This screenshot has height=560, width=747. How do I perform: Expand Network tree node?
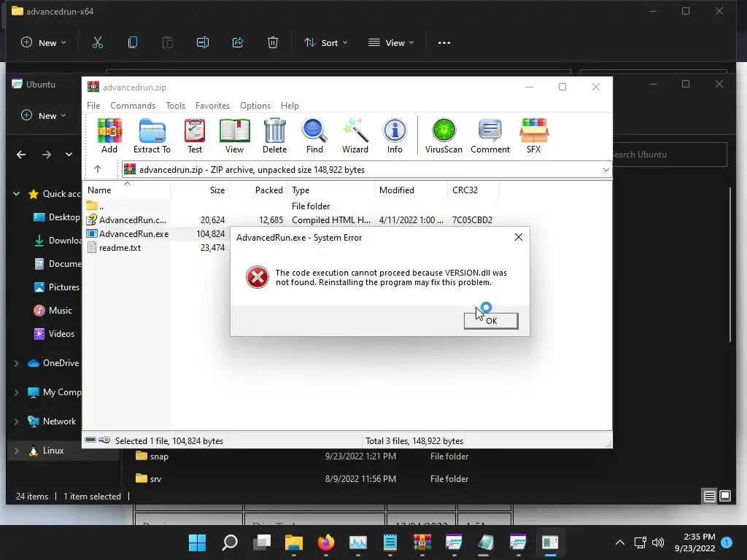17,421
